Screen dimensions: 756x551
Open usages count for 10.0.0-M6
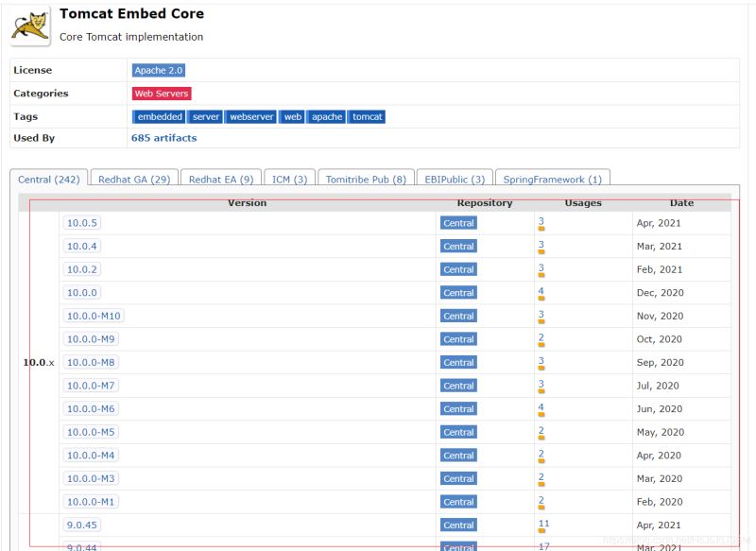541,409
